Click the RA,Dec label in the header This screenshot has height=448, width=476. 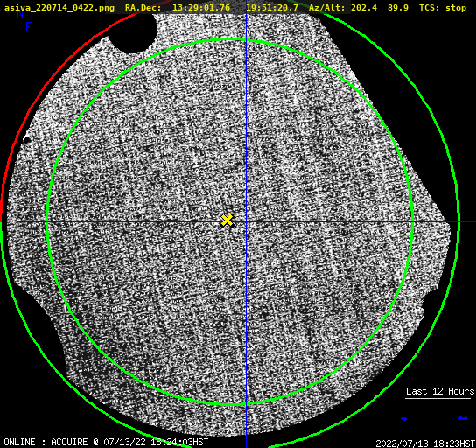point(143,8)
